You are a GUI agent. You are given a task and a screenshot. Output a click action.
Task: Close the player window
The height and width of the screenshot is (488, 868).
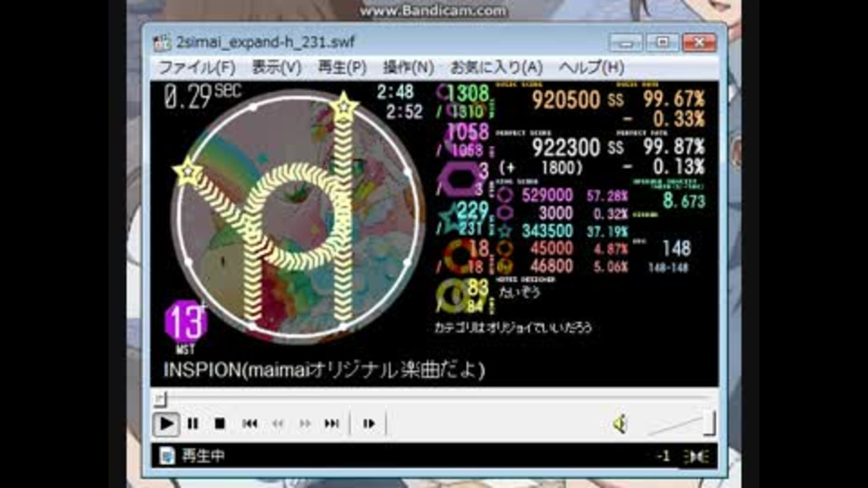point(699,42)
